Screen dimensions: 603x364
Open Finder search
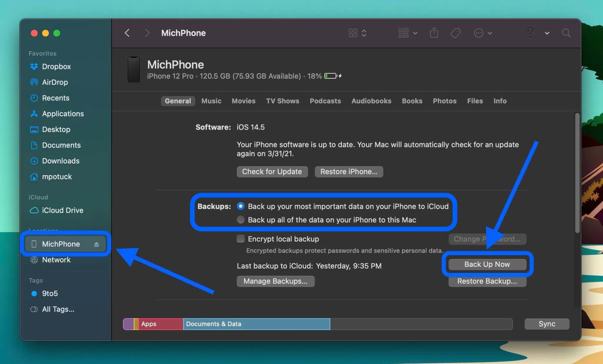566,33
